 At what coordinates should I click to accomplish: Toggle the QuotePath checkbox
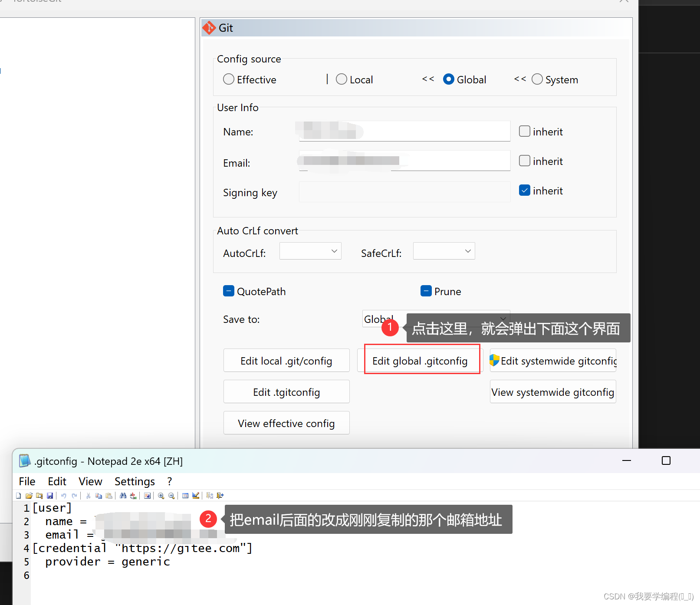[229, 291]
